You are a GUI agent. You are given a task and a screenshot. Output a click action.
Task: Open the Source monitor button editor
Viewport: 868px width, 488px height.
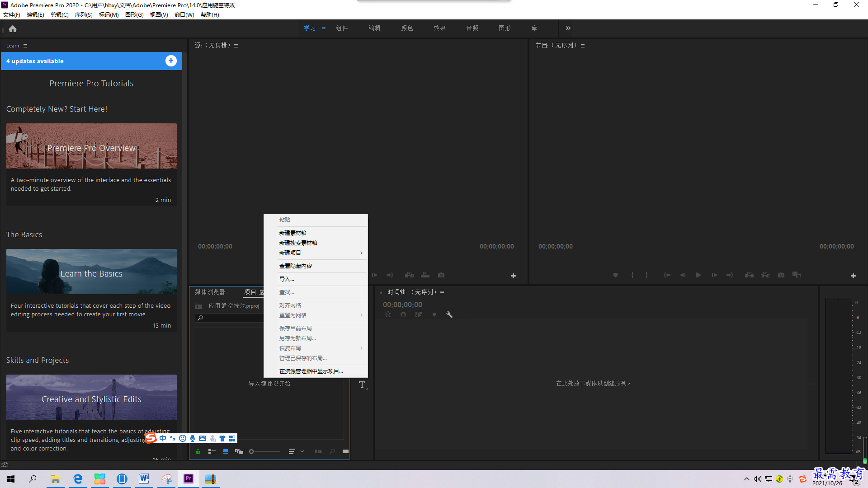click(x=513, y=276)
